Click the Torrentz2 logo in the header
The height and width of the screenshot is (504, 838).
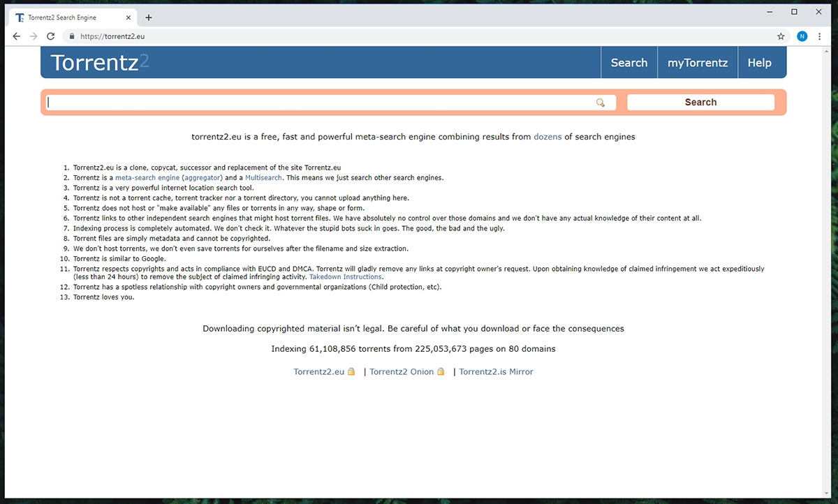(x=100, y=63)
